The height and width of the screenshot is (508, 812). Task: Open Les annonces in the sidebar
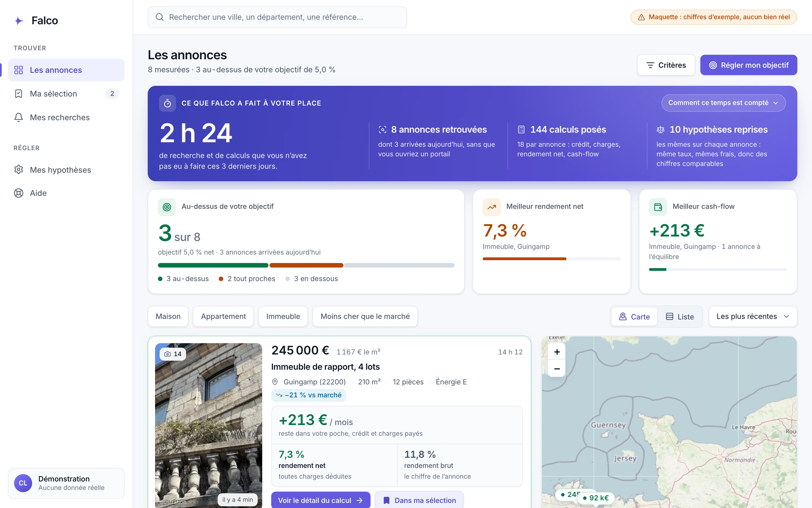click(x=66, y=70)
